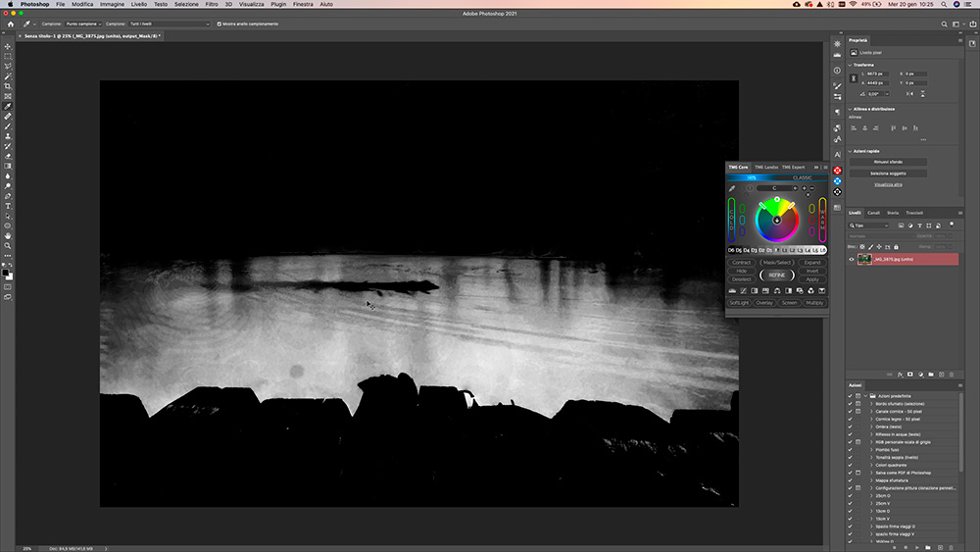Click the center of the TMS color wheel
The height and width of the screenshot is (552, 980).
tap(777, 220)
